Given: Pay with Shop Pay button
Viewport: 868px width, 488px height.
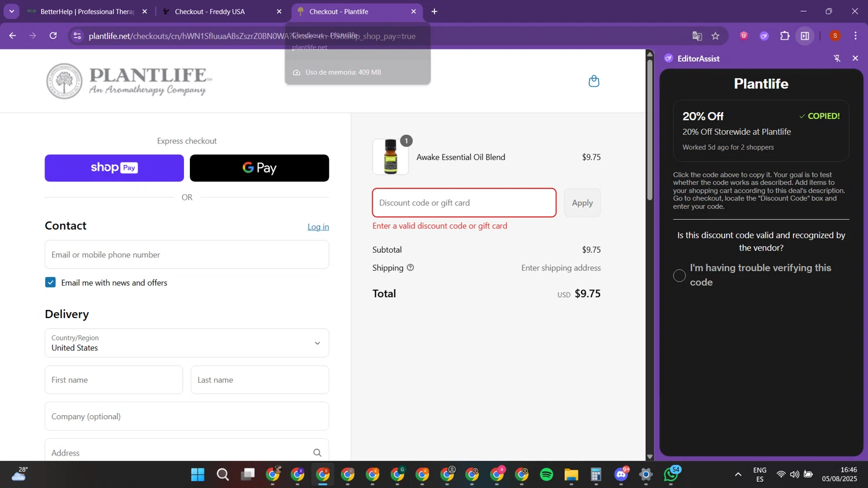Looking at the screenshot, I should (114, 168).
